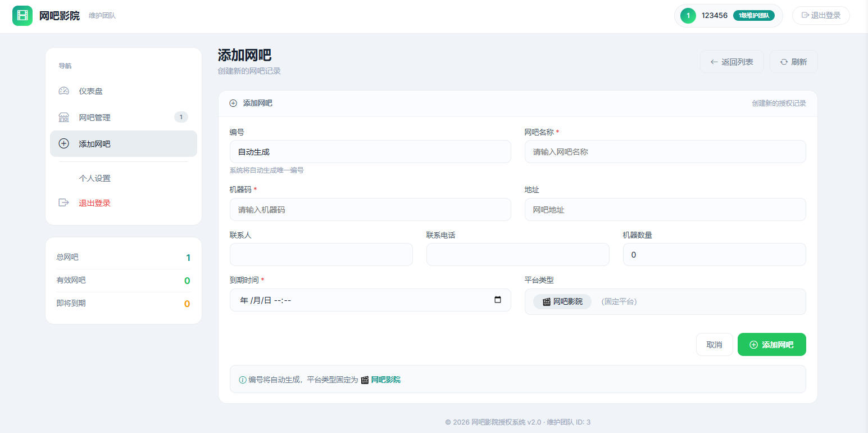This screenshot has height=433, width=868.
Task: Click the plus icon in the card header
Action: tap(233, 103)
